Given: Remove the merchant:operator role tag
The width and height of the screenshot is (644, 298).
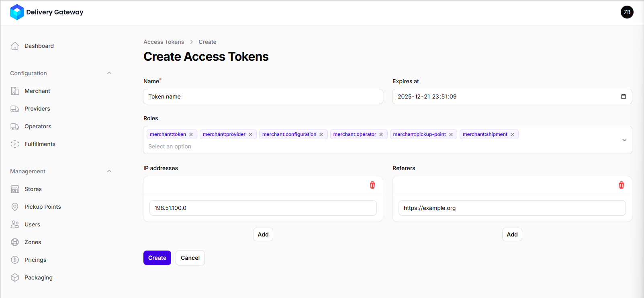Looking at the screenshot, I should click(x=381, y=135).
